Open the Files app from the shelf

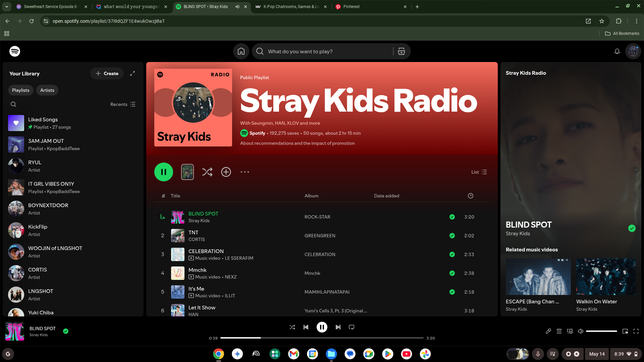coord(331,354)
